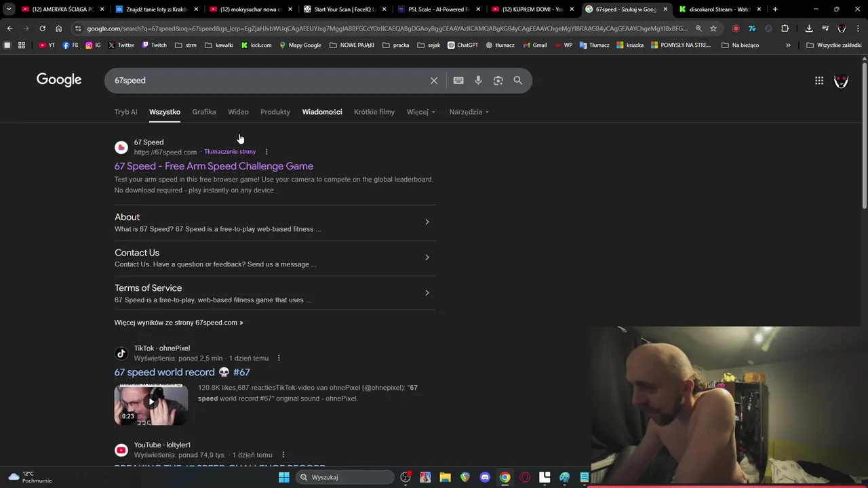Image resolution: width=868 pixels, height=488 pixels.
Task: Expand the About sitelink chevron
Action: [x=427, y=222]
